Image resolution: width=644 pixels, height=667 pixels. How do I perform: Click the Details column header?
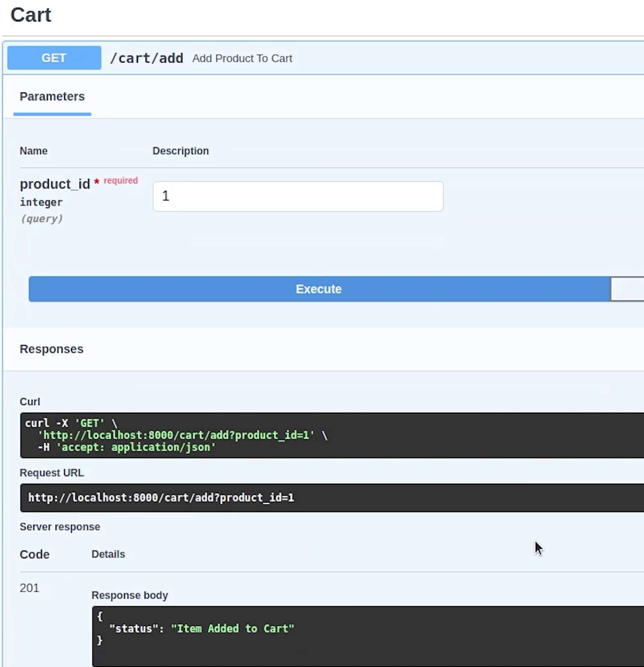[108, 554]
